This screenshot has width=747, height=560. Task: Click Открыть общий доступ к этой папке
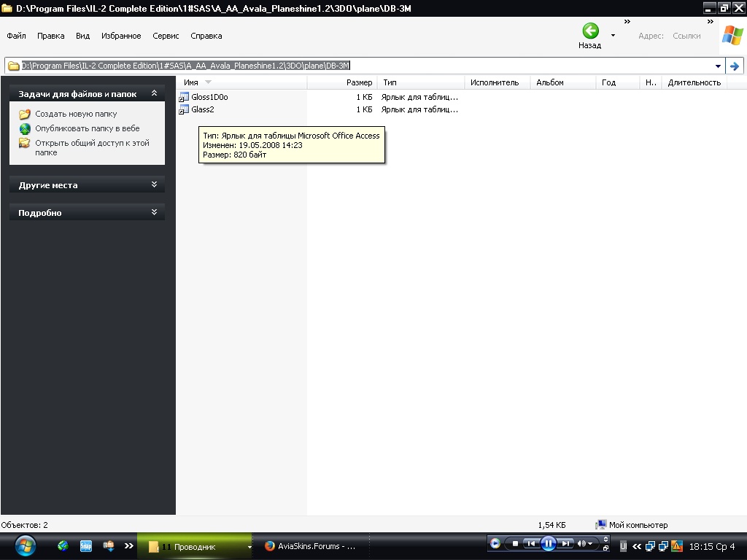point(93,147)
